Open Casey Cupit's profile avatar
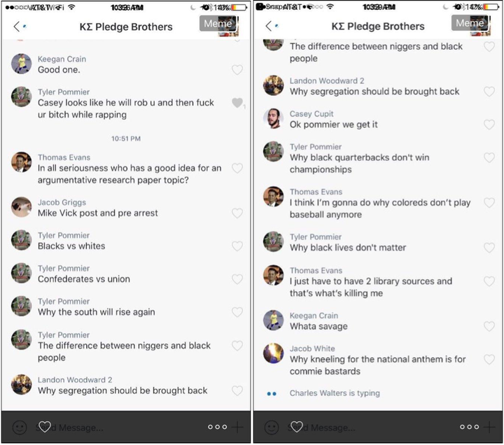Viewport: 504px width, 445px height. [x=273, y=118]
